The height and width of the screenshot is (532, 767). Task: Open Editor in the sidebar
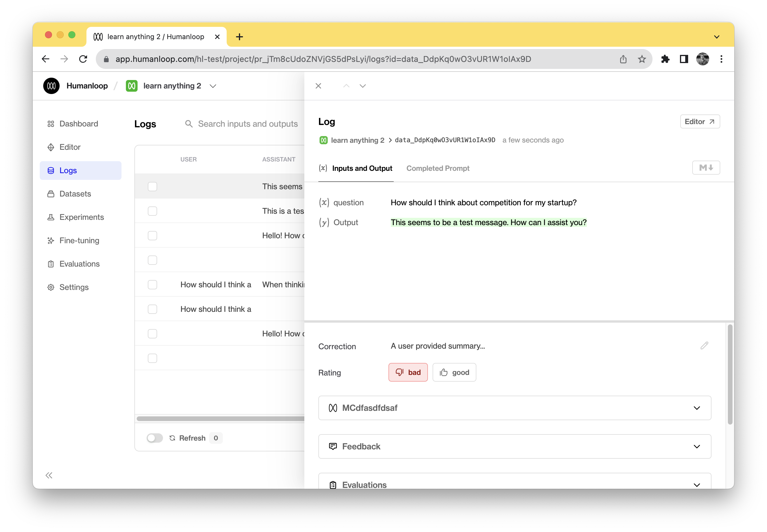pos(80,147)
